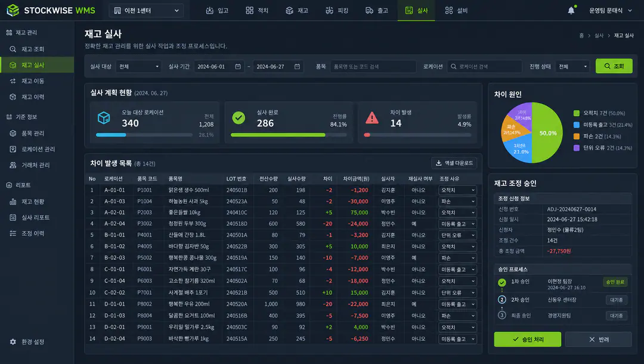Click the green 조회 search button

[614, 66]
